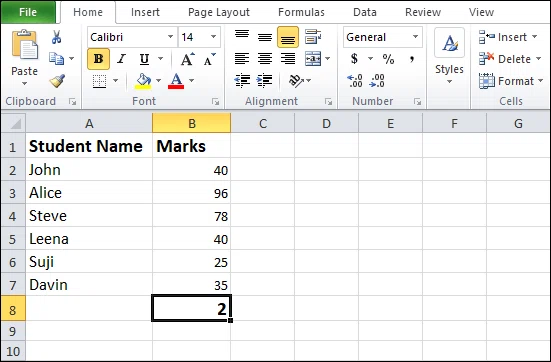Screen dimensions: 551x362
Task: Open the Number dialog launcher
Action: (x=417, y=102)
